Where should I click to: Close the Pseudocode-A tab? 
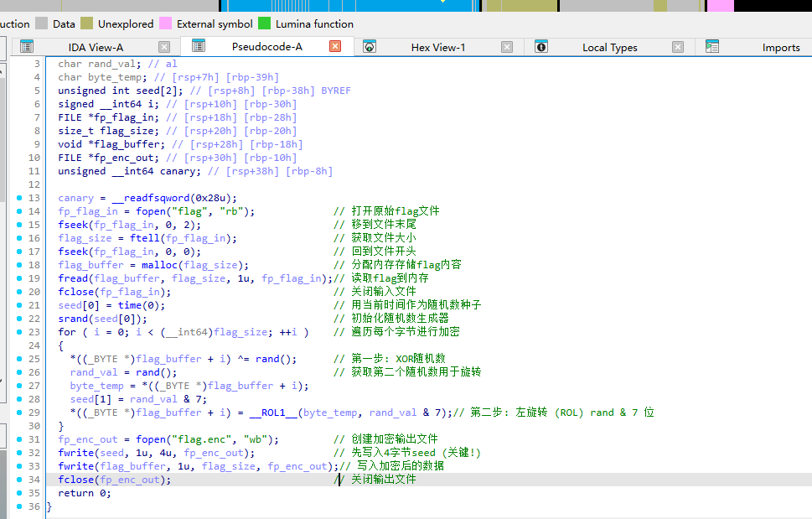(335, 47)
